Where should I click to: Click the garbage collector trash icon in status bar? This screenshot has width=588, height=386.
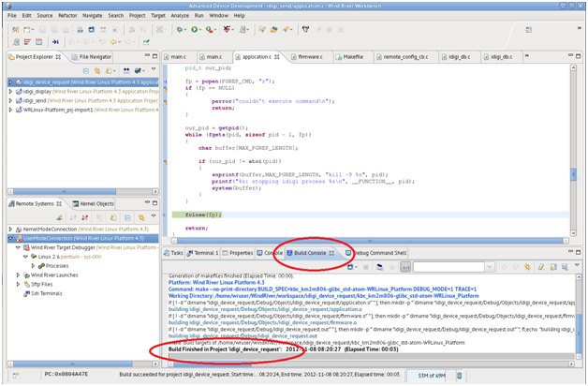(x=460, y=375)
